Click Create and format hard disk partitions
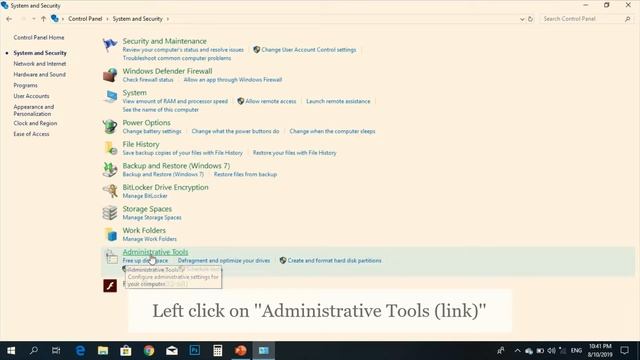 pyautogui.click(x=334, y=260)
